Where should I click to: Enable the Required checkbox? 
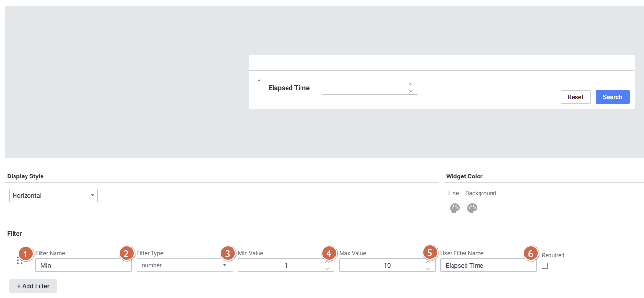click(x=545, y=266)
